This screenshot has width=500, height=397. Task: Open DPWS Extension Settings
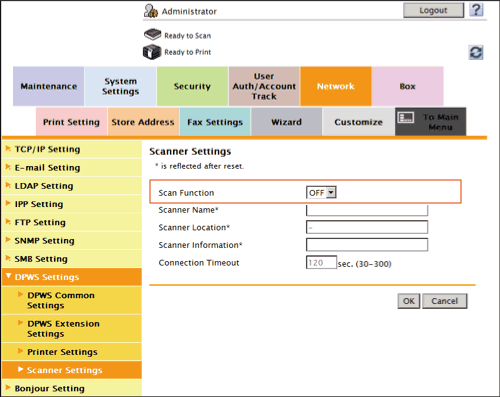pyautogui.click(x=72, y=329)
